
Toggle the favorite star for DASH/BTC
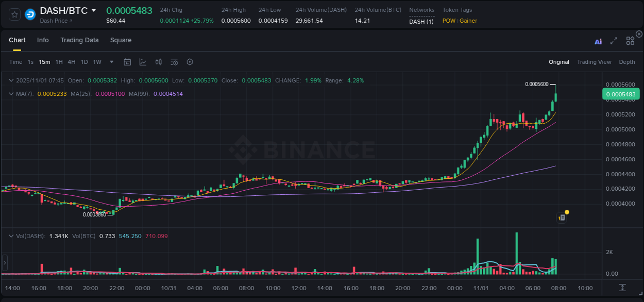[14, 14]
